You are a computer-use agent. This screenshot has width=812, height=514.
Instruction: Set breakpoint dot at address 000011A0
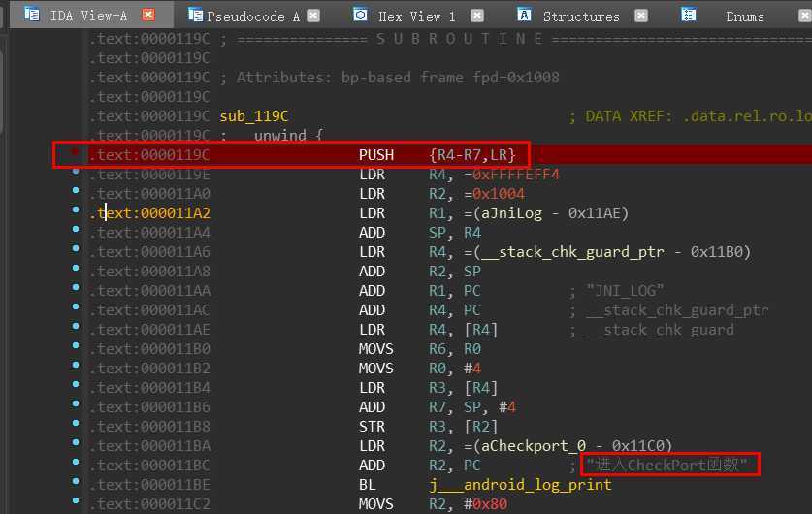click(x=76, y=190)
